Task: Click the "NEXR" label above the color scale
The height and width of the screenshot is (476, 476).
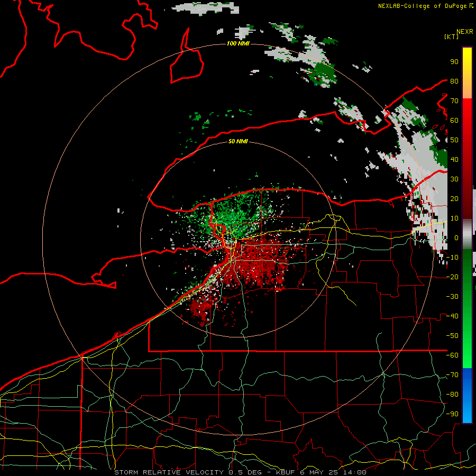Action: tap(465, 32)
